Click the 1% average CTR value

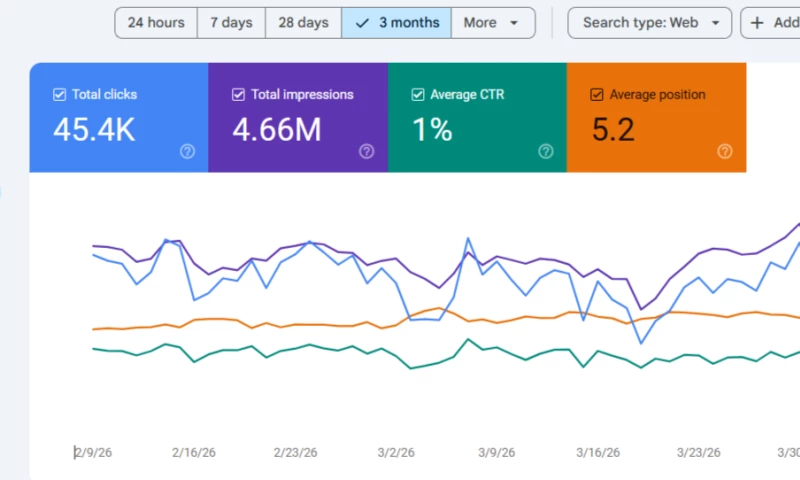pos(432,130)
